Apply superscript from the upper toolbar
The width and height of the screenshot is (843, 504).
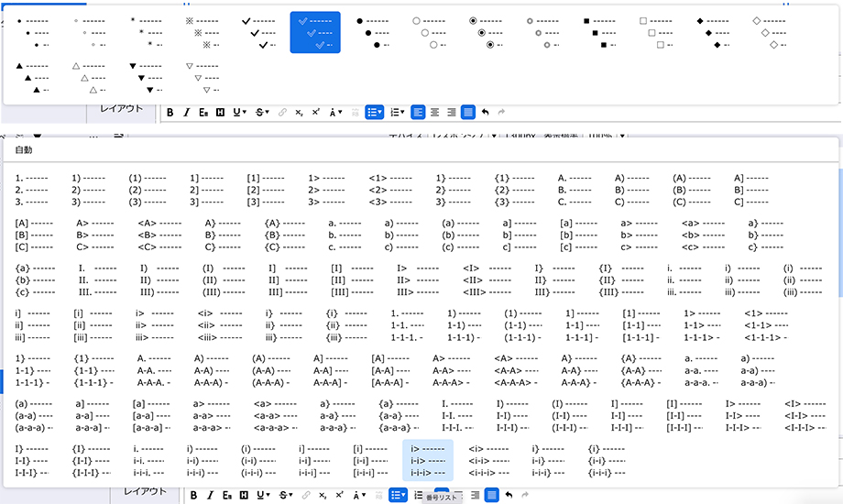coord(316,112)
